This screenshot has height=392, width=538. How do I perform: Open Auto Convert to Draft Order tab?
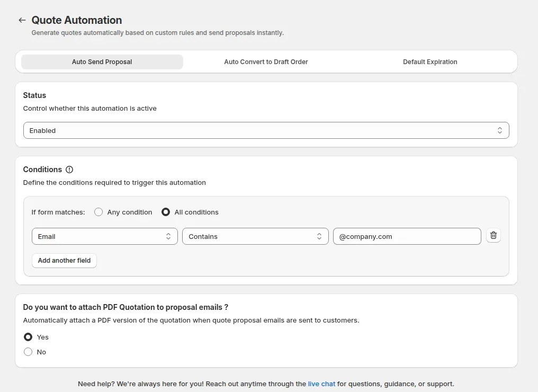[x=266, y=62]
